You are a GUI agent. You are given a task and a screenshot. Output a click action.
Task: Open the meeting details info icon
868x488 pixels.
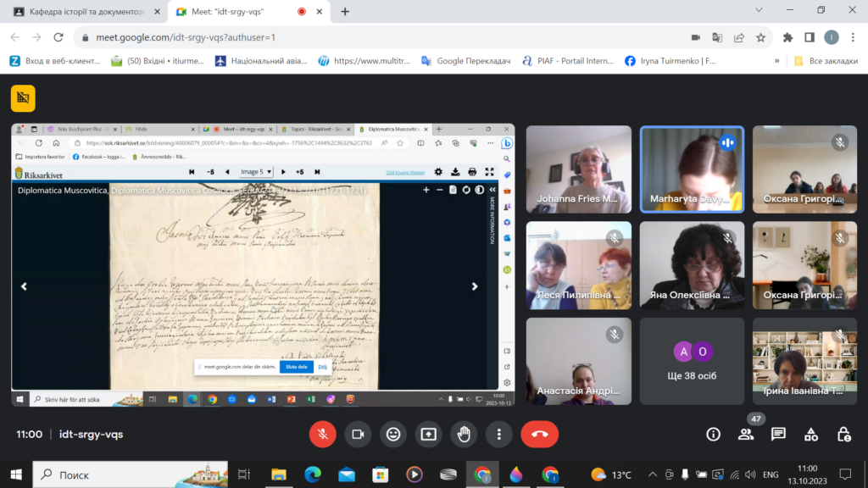(713, 434)
